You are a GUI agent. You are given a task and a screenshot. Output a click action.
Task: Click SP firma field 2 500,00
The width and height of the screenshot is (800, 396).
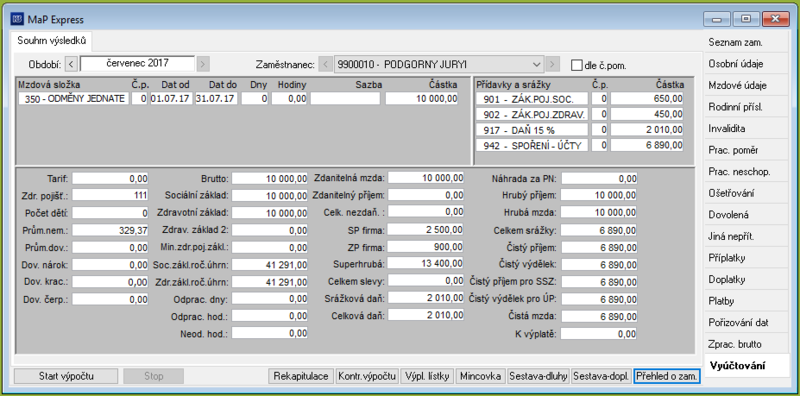coord(426,229)
